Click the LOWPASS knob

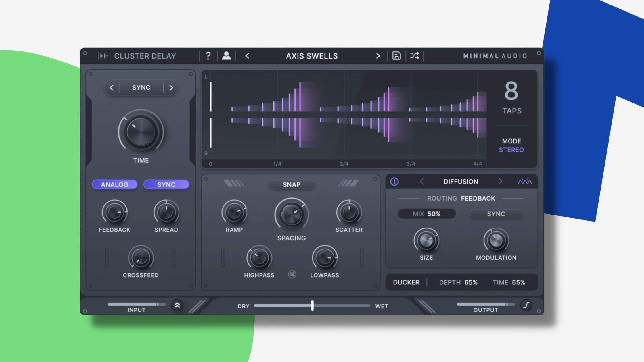(325, 258)
